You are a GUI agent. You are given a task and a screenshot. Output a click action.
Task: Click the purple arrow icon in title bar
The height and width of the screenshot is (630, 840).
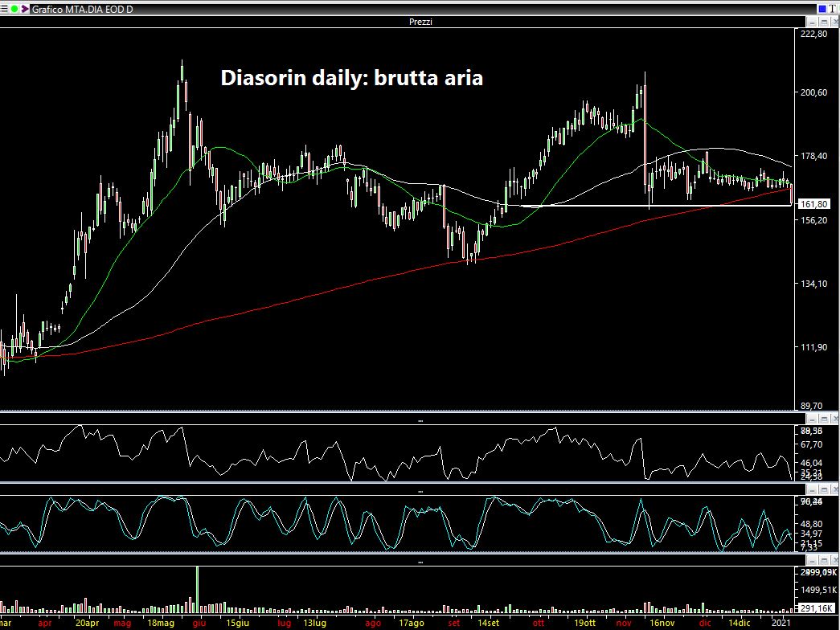click(25, 9)
